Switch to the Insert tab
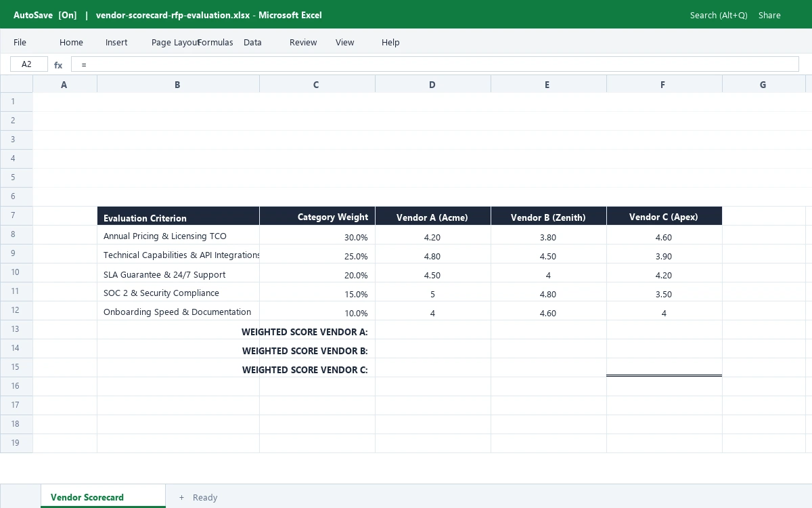 116,42
